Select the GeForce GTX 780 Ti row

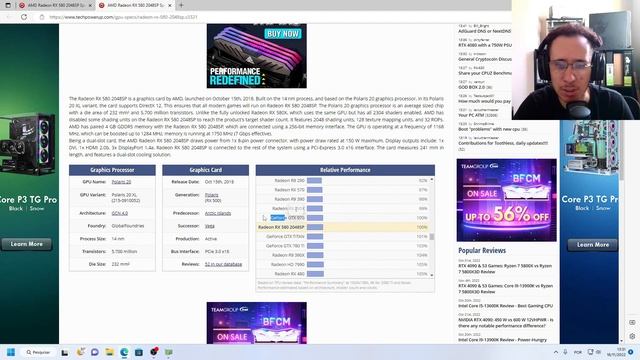[x=342, y=246]
